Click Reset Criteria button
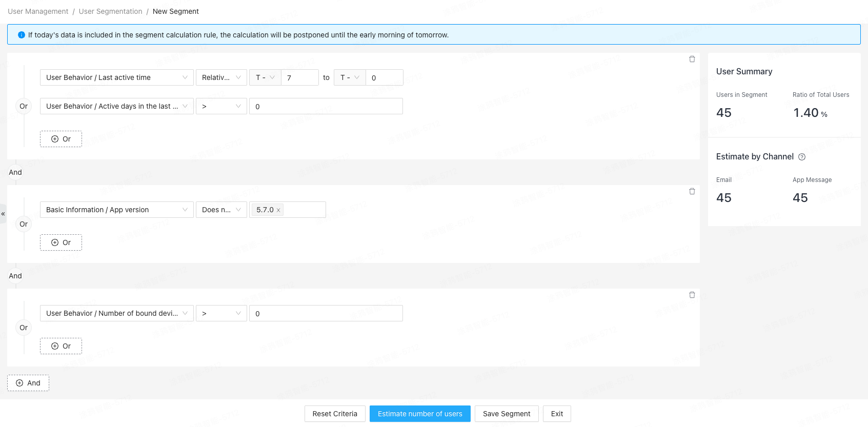Image resolution: width=868 pixels, height=427 pixels. [335, 414]
